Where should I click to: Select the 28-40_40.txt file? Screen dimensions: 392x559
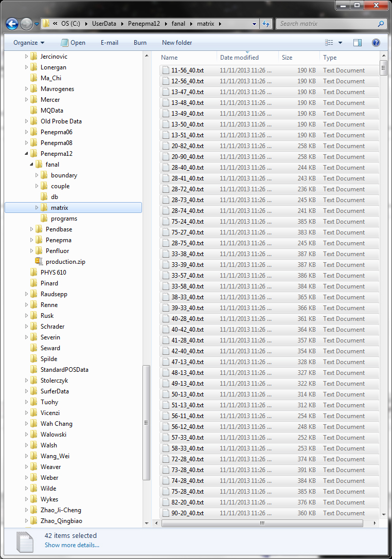click(188, 168)
